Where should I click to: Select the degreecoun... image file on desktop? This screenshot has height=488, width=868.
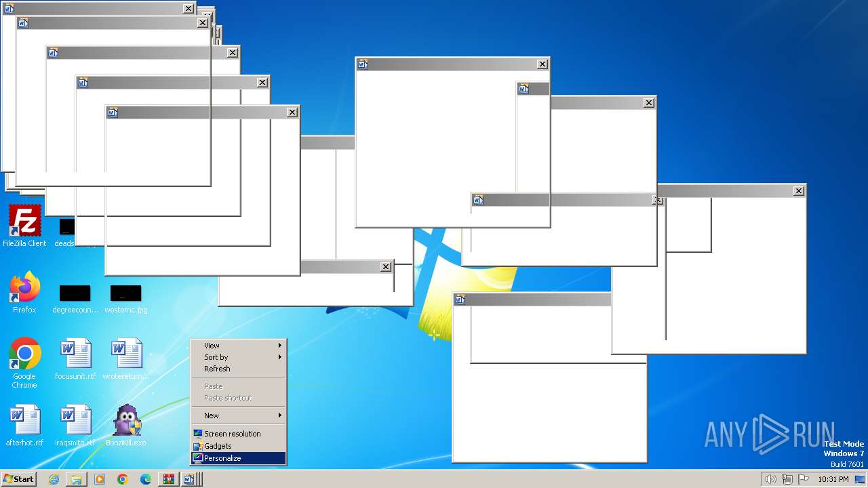[75, 300]
